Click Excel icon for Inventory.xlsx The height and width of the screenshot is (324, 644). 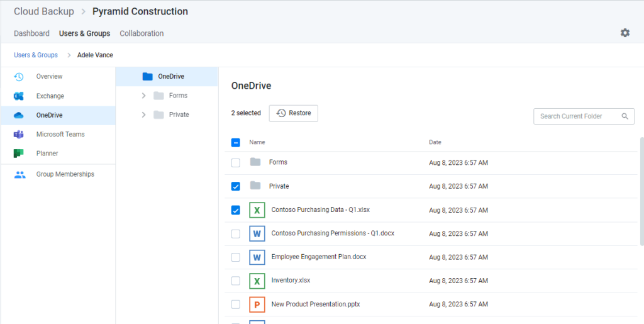[x=257, y=281]
